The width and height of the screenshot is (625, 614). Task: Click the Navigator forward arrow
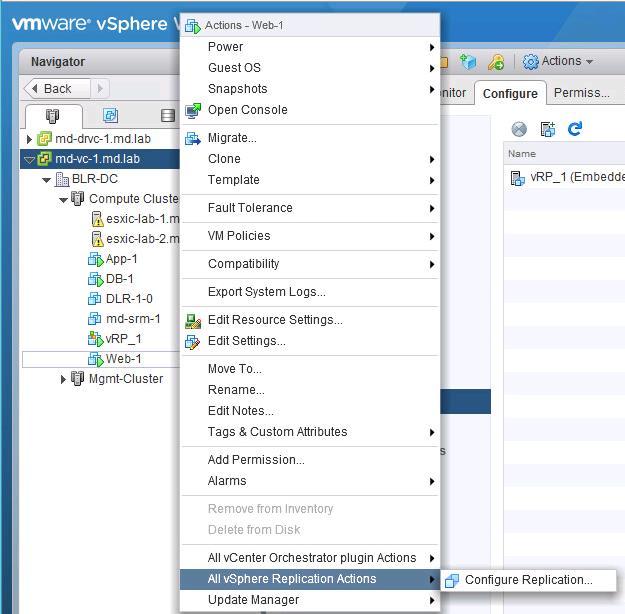(x=100, y=88)
